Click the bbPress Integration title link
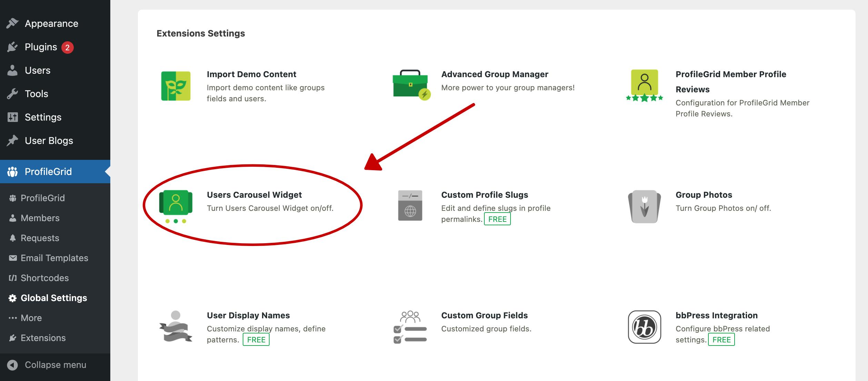 click(x=716, y=315)
